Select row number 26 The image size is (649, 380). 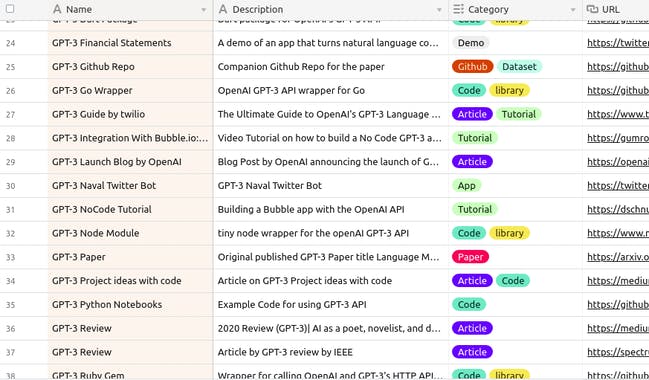point(10,91)
